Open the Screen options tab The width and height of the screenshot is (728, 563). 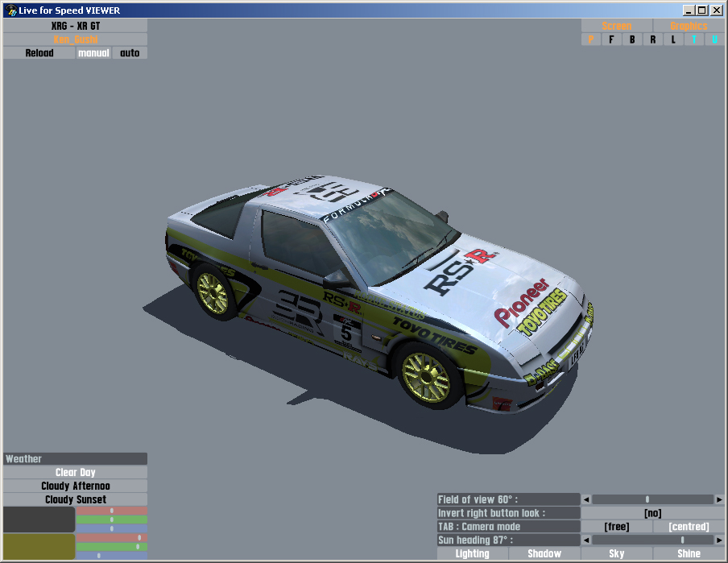click(617, 26)
